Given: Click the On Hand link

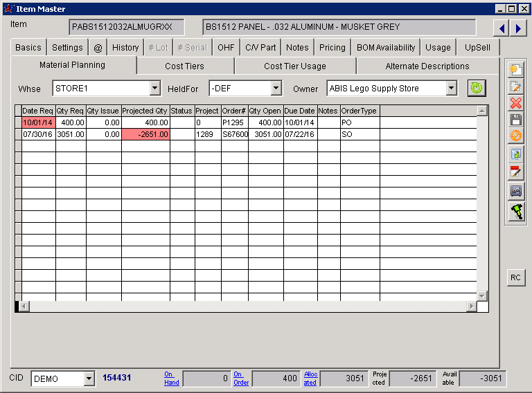Looking at the screenshot, I should pyautogui.click(x=171, y=378).
